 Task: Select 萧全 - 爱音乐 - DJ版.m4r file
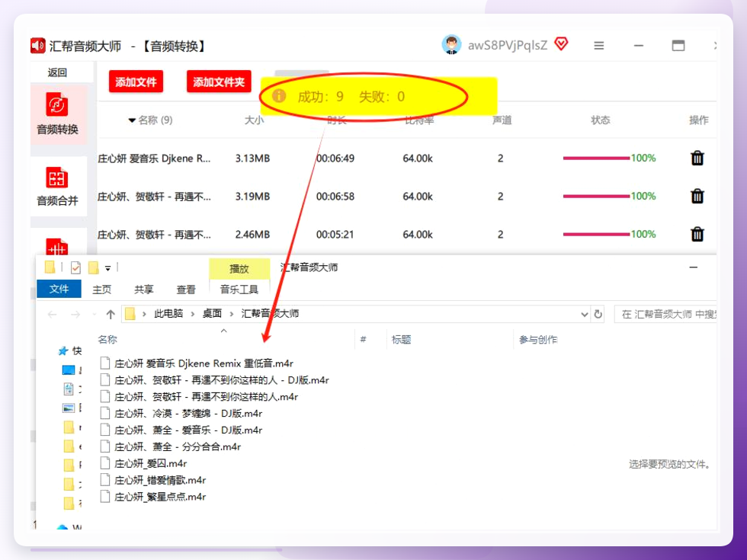pyautogui.click(x=188, y=430)
